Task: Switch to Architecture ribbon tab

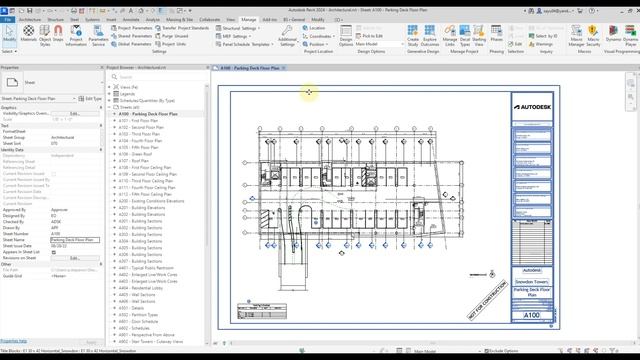Action: (30, 20)
